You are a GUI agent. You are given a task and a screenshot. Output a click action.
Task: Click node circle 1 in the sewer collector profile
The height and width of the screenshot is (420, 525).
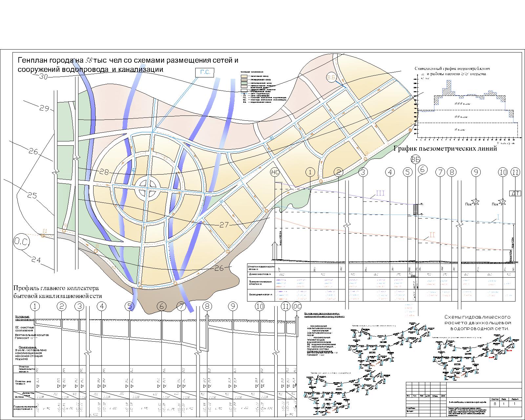pyautogui.click(x=35, y=306)
